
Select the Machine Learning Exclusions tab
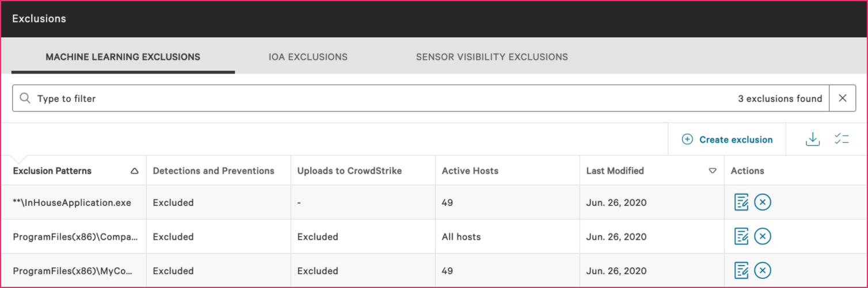[x=123, y=57]
